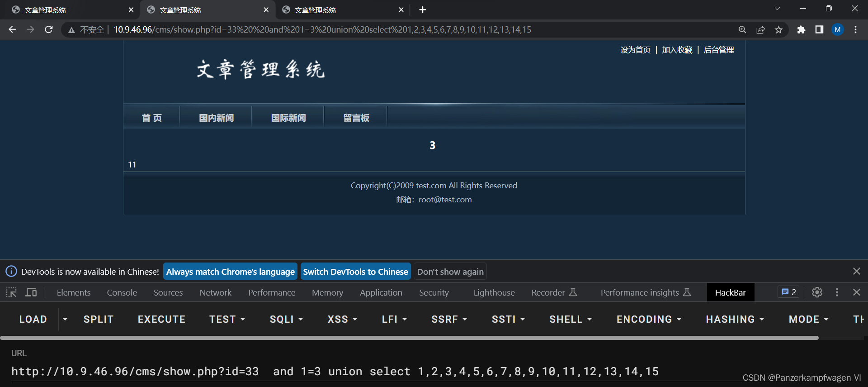Open the 后台管理 link
868x387 pixels.
coord(719,50)
